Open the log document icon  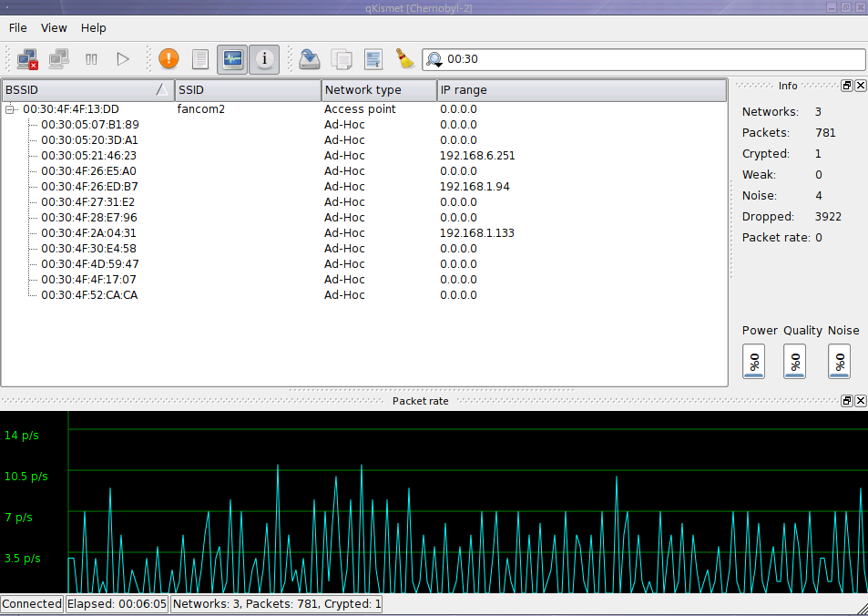[x=200, y=59]
